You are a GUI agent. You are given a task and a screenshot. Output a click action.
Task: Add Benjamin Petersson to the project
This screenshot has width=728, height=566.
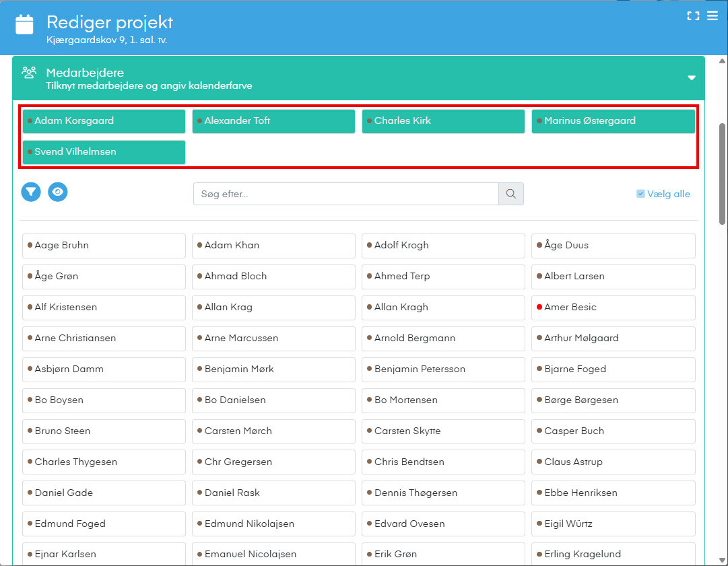tap(443, 369)
